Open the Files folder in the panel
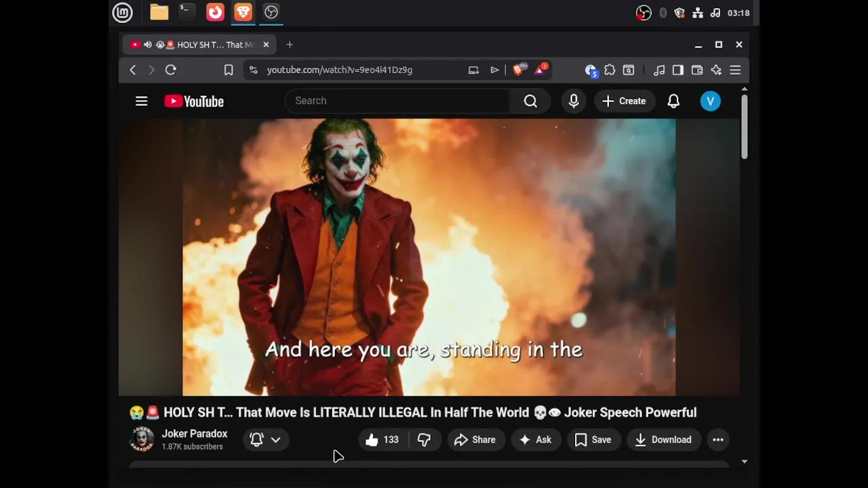Image resolution: width=868 pixels, height=488 pixels. pos(159,12)
